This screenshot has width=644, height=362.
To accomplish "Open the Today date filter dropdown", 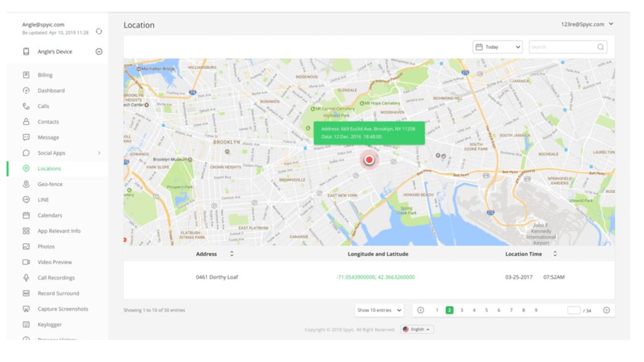I will pos(497,47).
